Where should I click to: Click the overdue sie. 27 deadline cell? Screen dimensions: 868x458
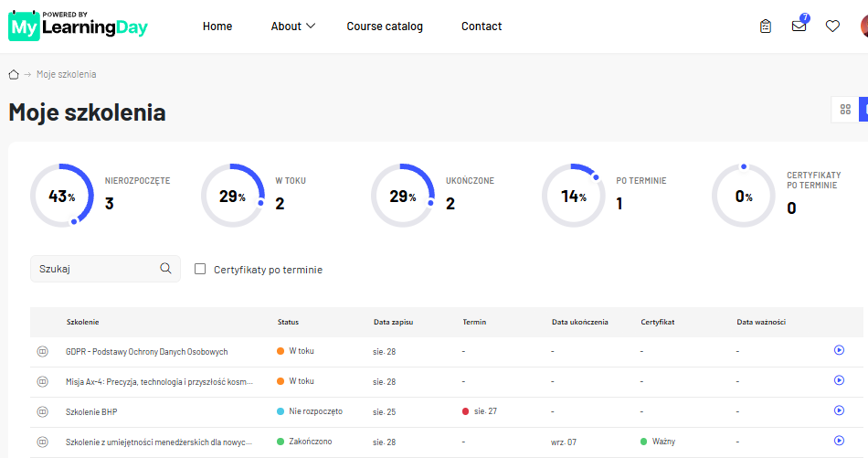480,411
